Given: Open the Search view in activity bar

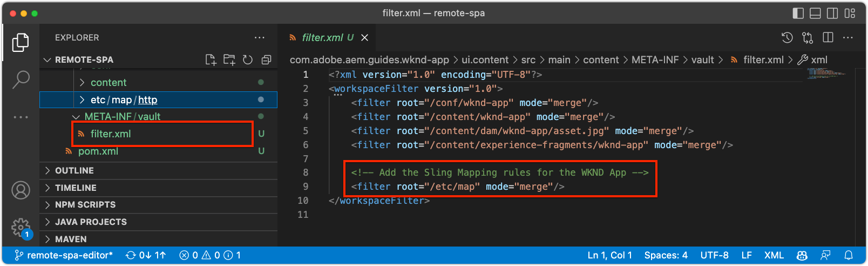Looking at the screenshot, I should coord(21,79).
